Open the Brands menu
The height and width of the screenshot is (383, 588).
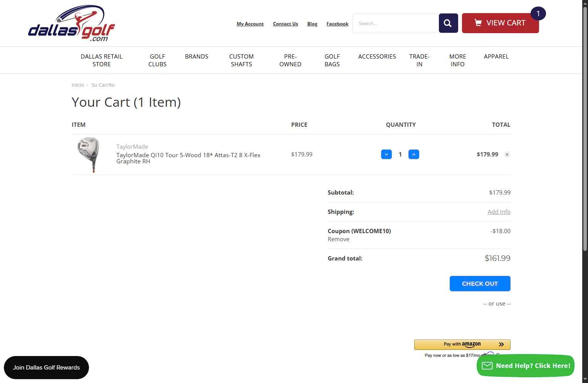coord(197,57)
